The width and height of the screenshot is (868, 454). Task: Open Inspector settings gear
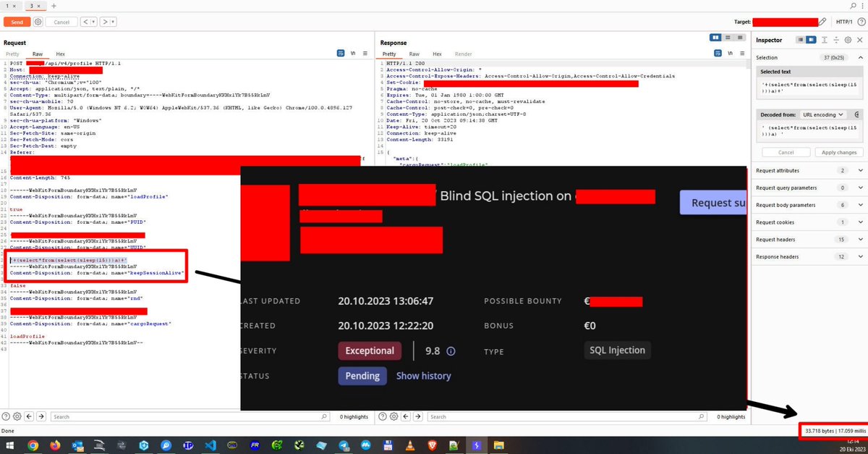(848, 40)
